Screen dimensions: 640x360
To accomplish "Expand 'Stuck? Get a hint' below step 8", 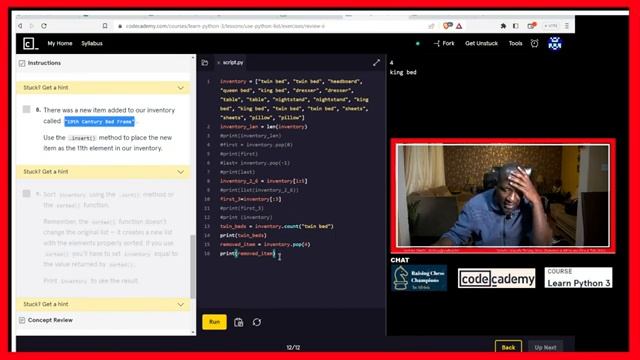I will pyautogui.click(x=103, y=172).
